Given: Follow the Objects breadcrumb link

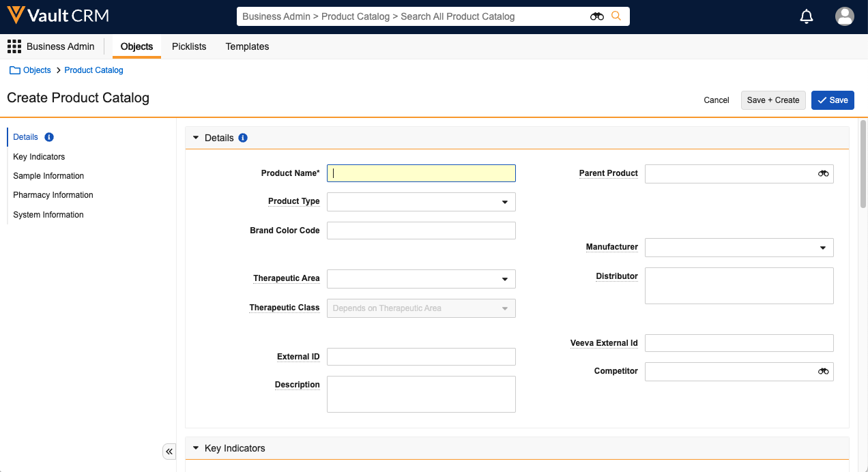Looking at the screenshot, I should point(37,70).
